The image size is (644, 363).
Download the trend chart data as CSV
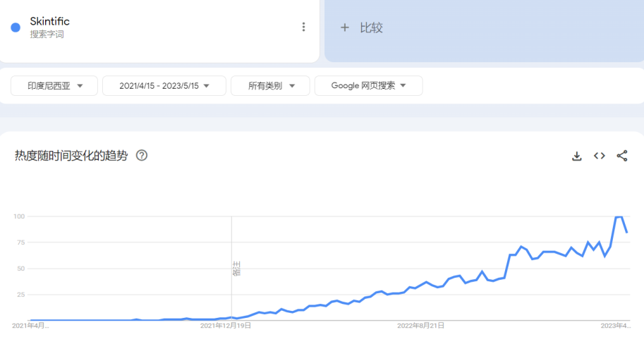click(x=576, y=156)
